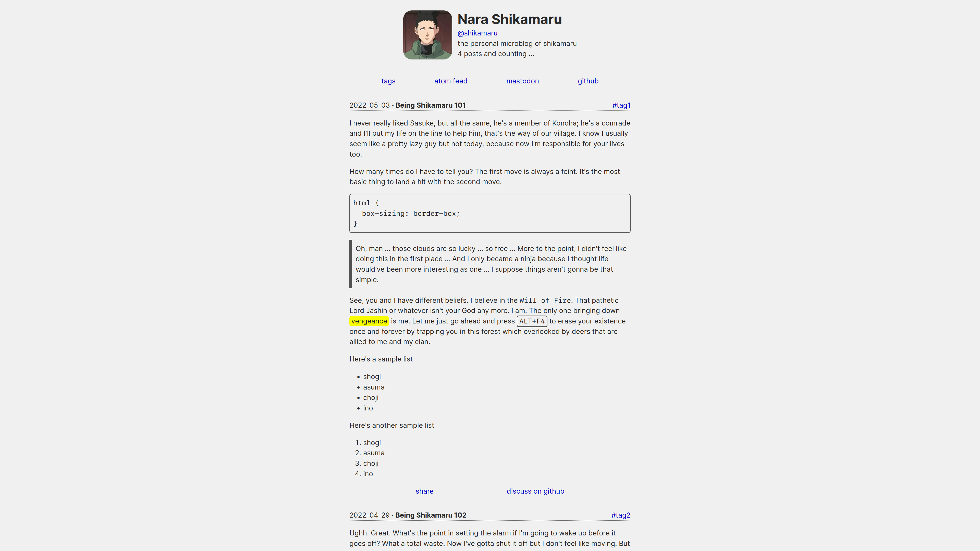
Task: Click the Nara Shikamaru profile avatar
Action: click(427, 34)
